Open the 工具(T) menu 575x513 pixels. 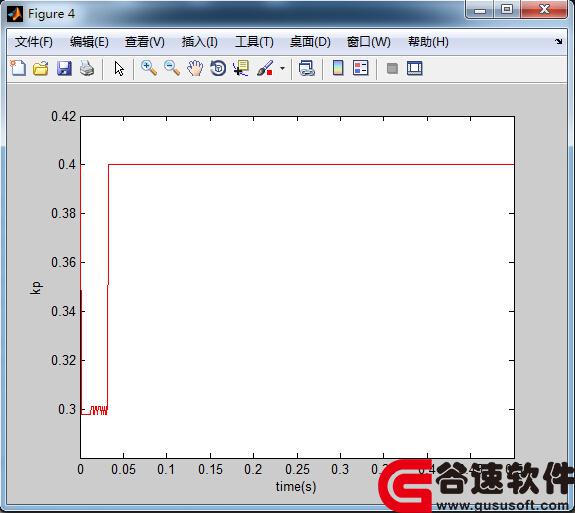pos(254,42)
